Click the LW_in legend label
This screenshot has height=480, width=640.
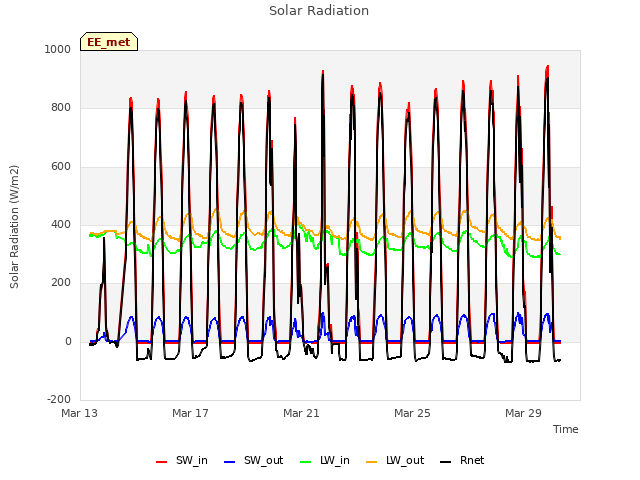click(335, 461)
